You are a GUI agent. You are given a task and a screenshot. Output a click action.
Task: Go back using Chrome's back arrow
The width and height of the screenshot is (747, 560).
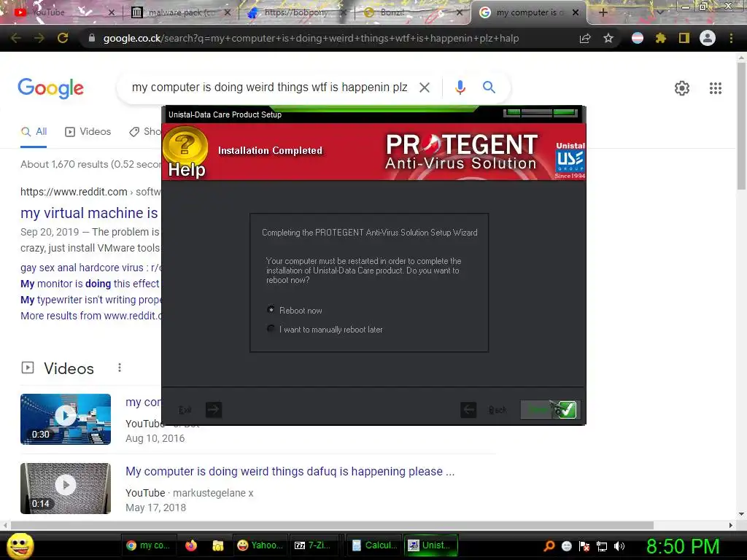tap(16, 38)
